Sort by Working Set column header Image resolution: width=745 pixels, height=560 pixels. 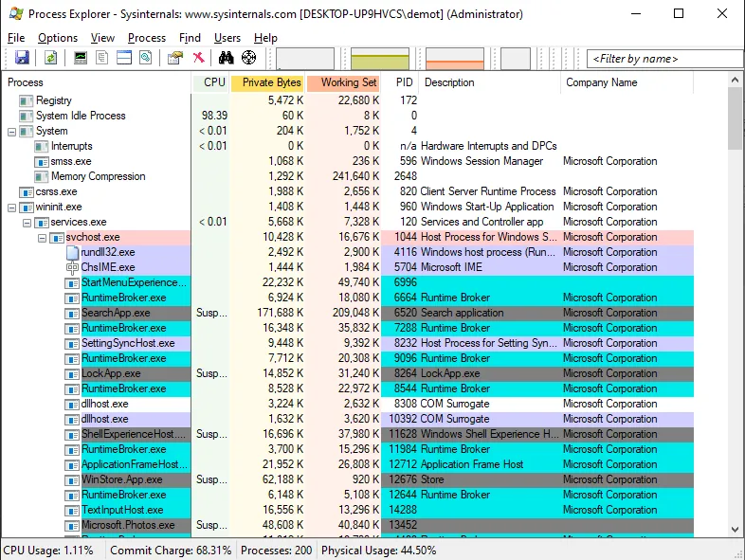click(x=344, y=82)
